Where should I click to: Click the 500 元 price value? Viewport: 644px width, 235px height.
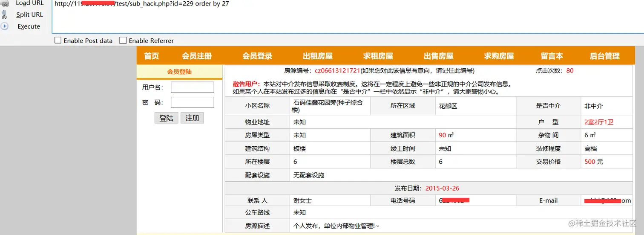(594, 162)
